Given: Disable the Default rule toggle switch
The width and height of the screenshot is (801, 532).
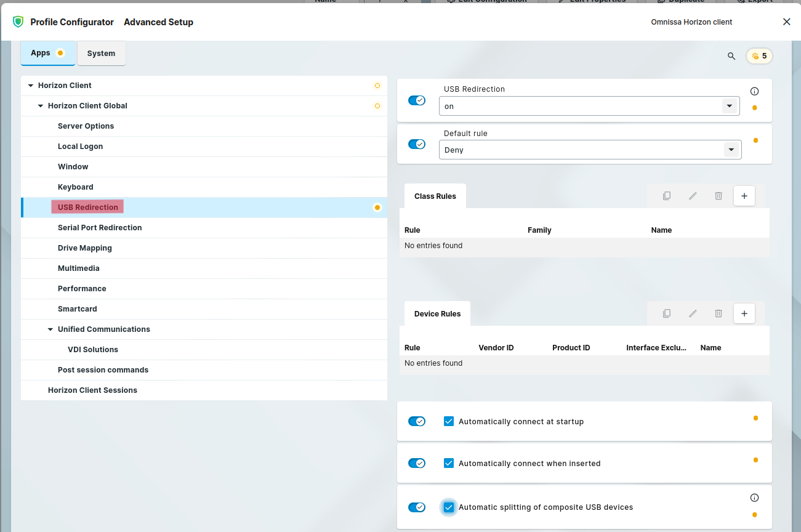Looking at the screenshot, I should click(417, 144).
